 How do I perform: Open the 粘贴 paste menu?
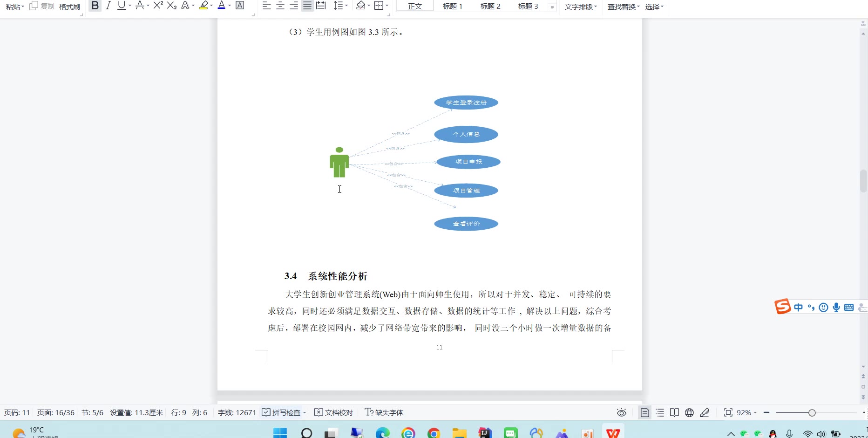tap(15, 7)
